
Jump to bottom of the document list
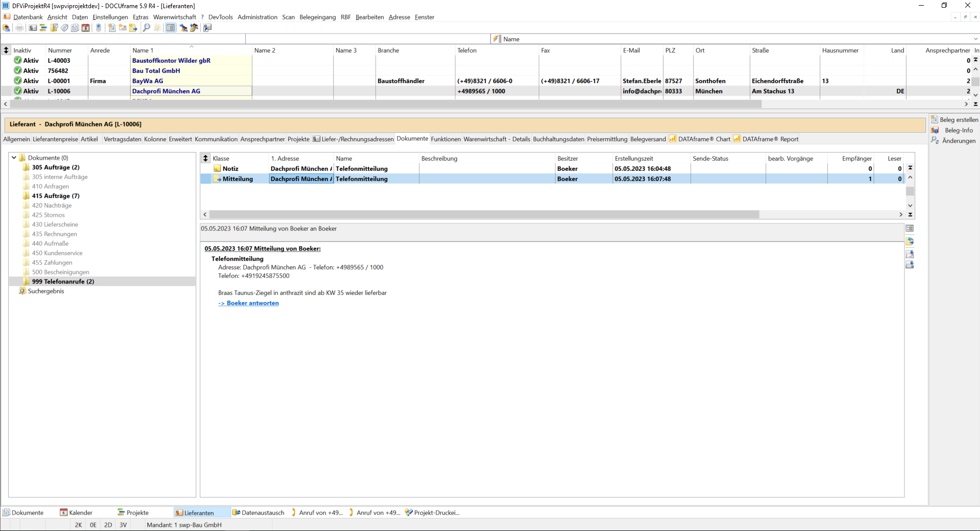(910, 215)
